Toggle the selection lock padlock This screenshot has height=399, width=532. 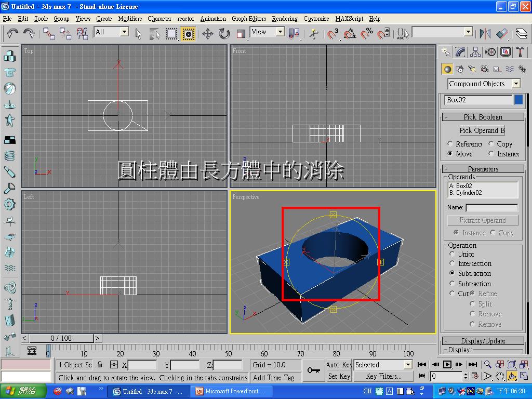point(100,365)
